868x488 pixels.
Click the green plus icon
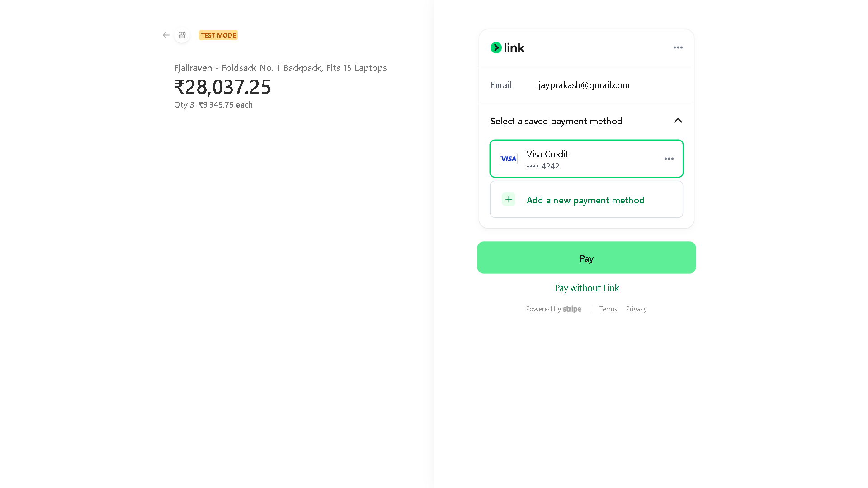click(509, 199)
